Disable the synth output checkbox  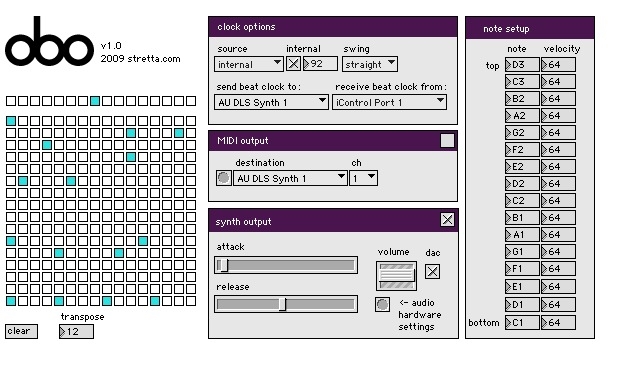coord(447,219)
